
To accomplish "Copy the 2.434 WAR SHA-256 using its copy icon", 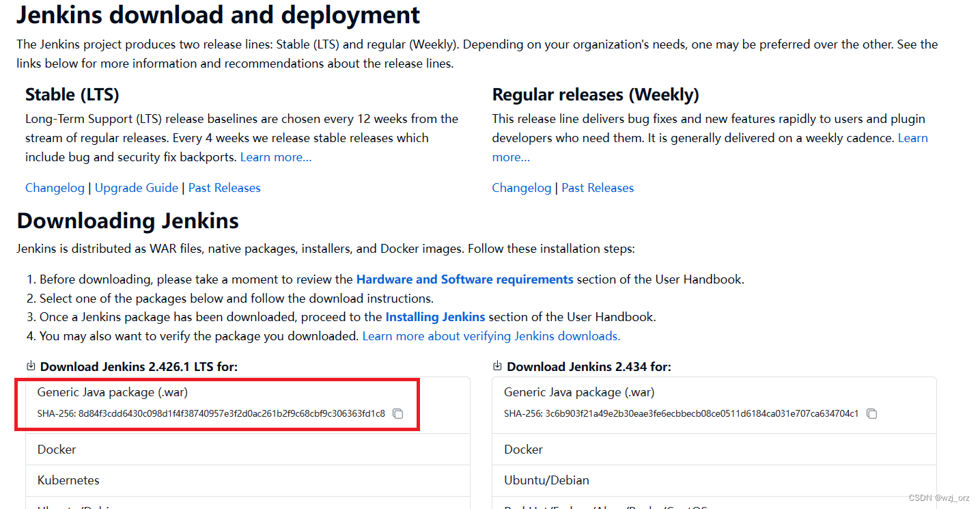I will pos(872,414).
